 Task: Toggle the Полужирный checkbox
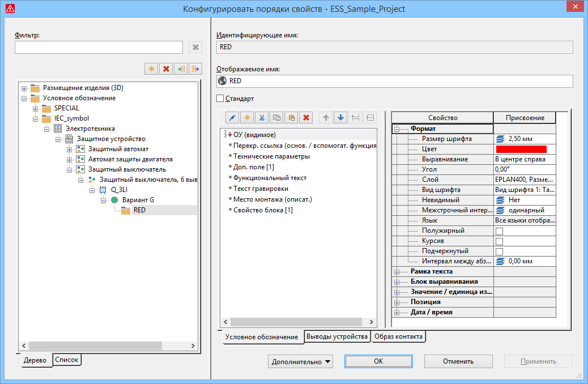499,231
